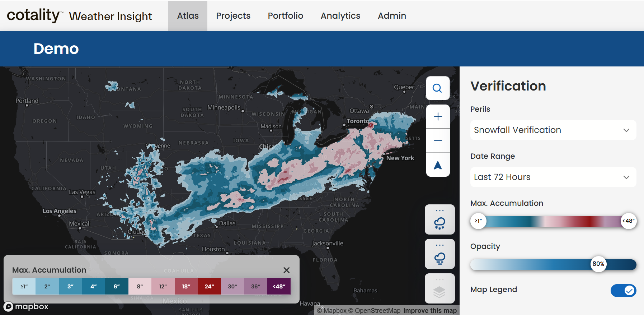Open the Projects tab
This screenshot has height=315, width=644.
click(x=233, y=16)
